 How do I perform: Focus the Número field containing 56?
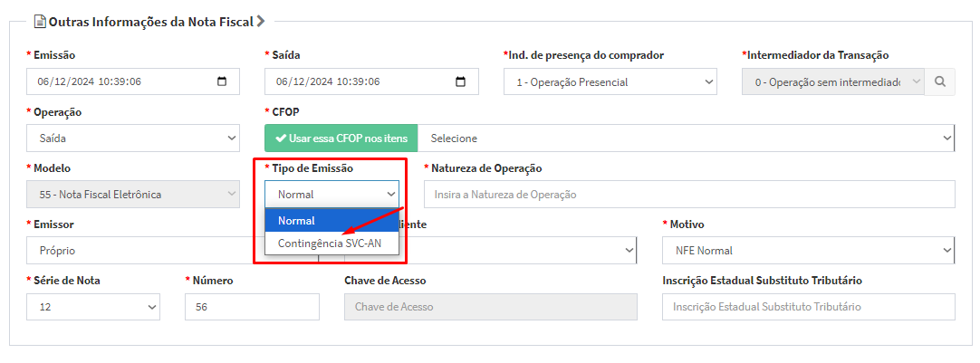(x=252, y=307)
